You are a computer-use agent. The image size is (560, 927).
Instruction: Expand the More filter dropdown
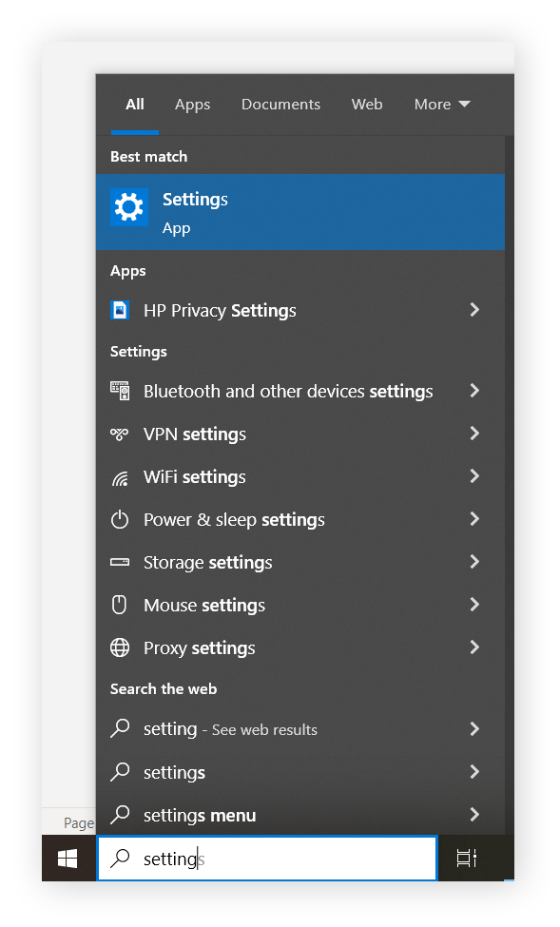441,105
